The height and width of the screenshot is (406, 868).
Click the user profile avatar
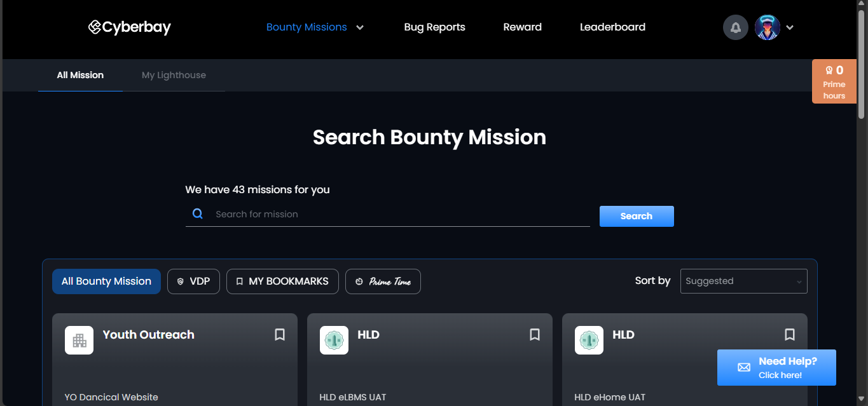pyautogui.click(x=768, y=27)
